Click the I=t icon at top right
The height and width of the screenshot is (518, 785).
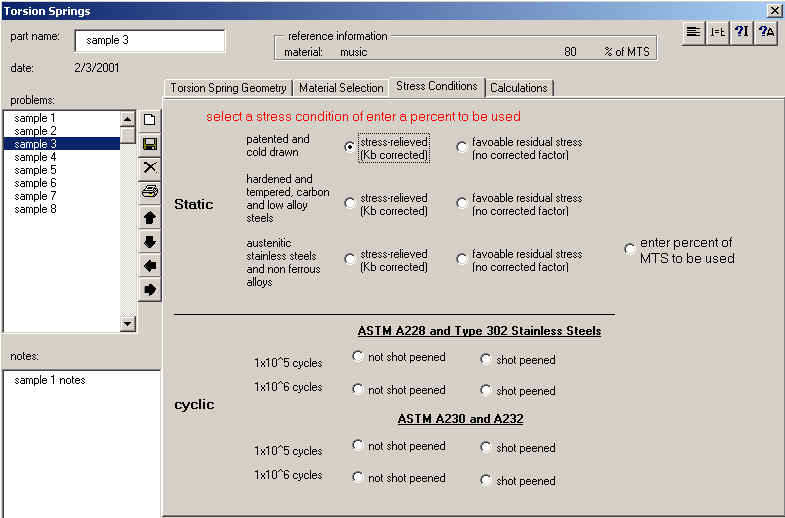click(717, 32)
